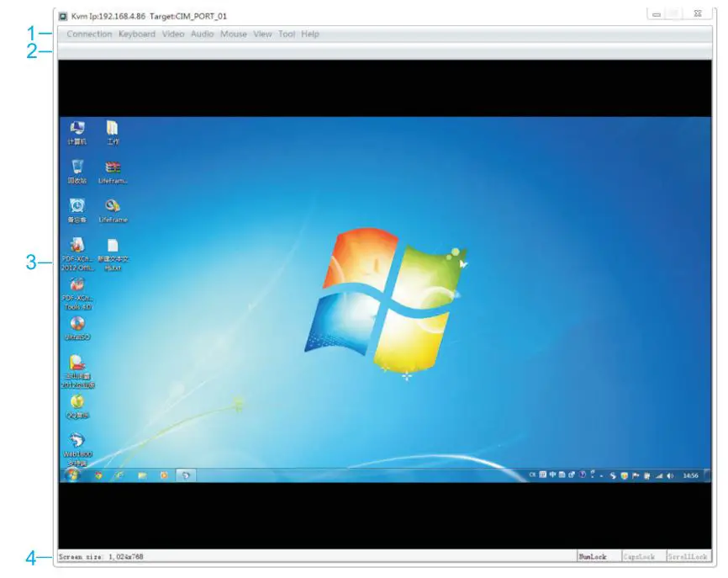The height and width of the screenshot is (578, 728).
Task: Click the Screen size 1,024x768 status text
Action: pos(101,557)
